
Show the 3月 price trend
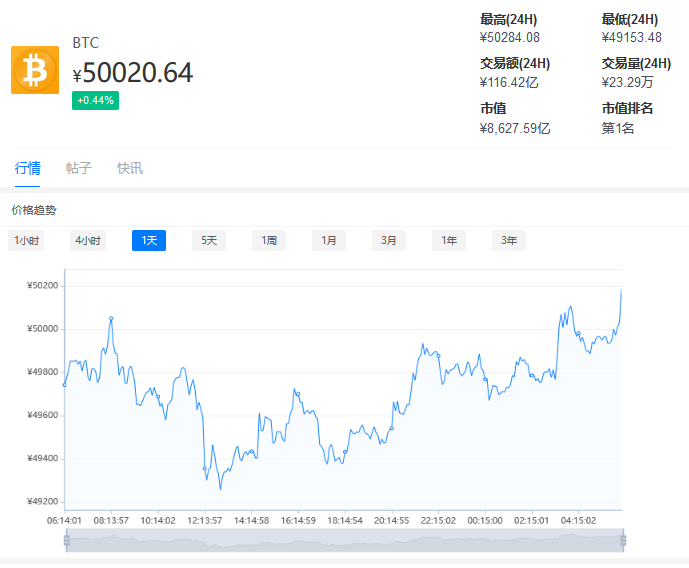[x=389, y=241]
